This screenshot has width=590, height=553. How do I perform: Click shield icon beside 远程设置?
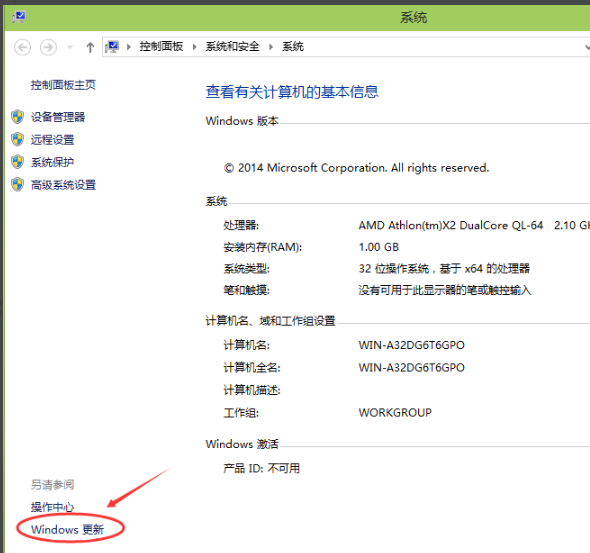17,139
